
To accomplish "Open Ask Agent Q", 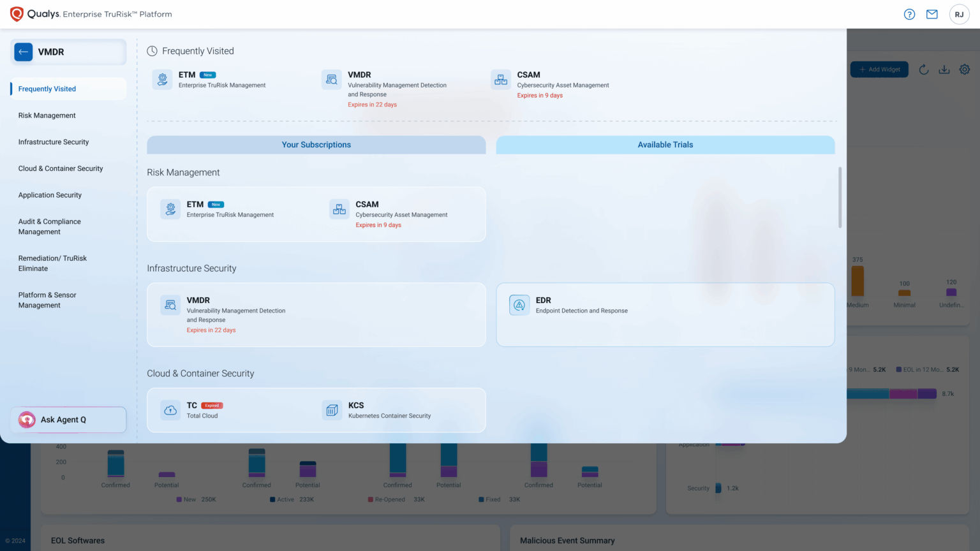I will click(x=67, y=420).
